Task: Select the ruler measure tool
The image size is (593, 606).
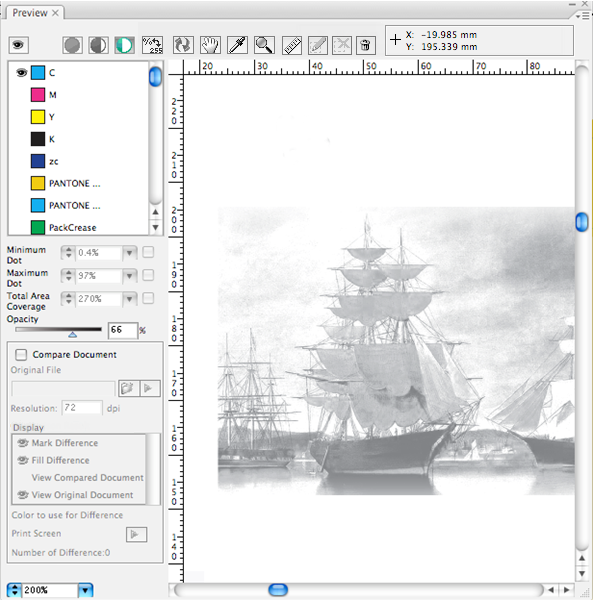Action: click(292, 45)
